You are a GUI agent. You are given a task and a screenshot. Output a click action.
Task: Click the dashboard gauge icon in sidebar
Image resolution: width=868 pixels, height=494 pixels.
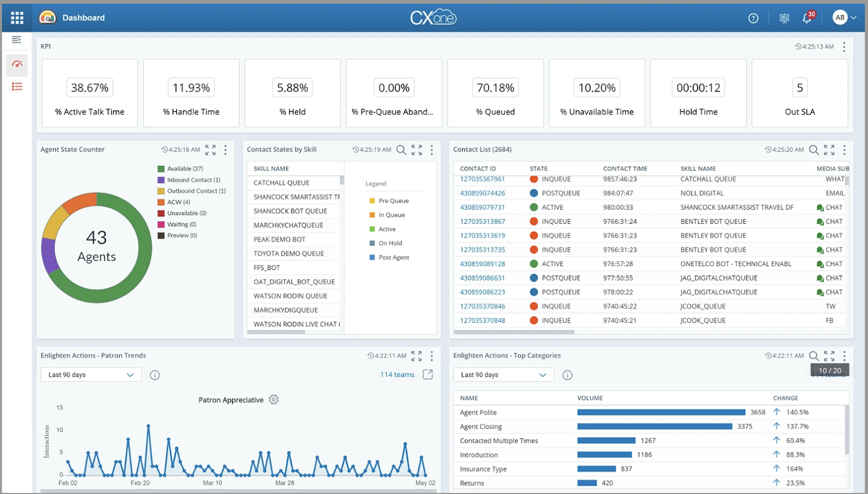(x=17, y=65)
